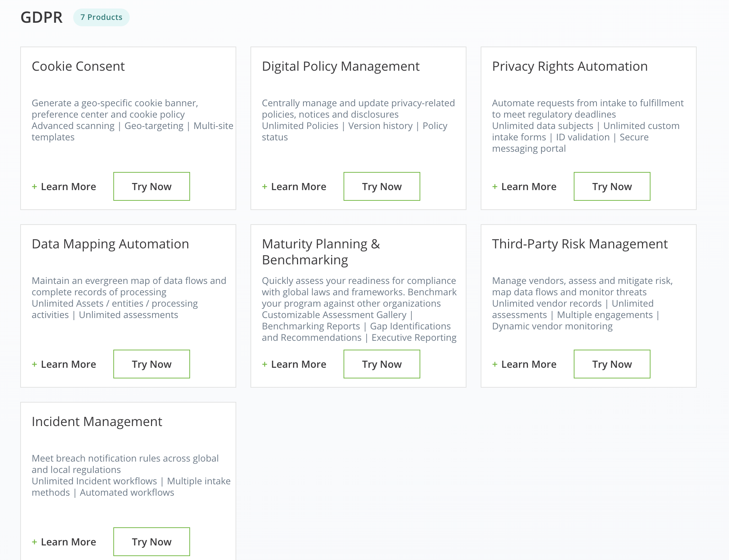729x560 pixels.
Task: Expand Learn More for Digital Policy Management
Action: (295, 187)
